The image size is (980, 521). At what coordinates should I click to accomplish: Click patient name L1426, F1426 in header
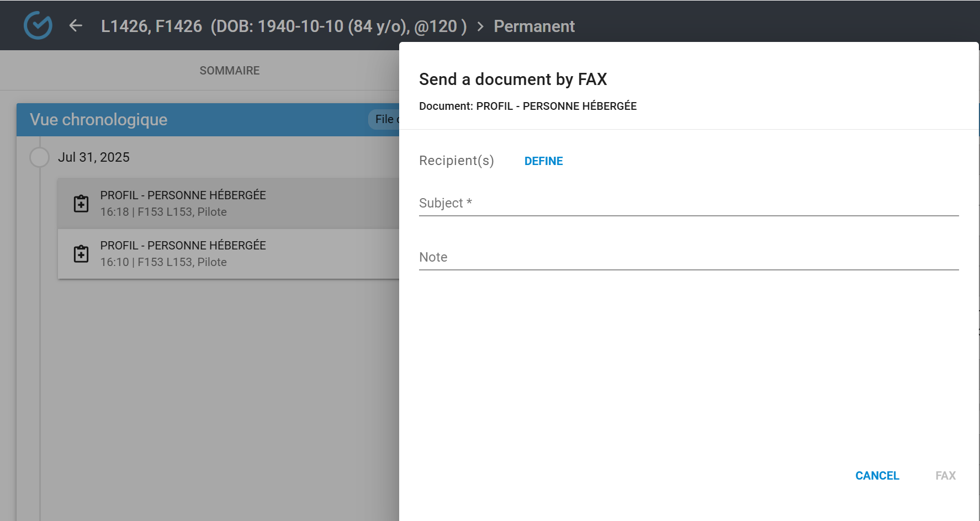pos(151,26)
